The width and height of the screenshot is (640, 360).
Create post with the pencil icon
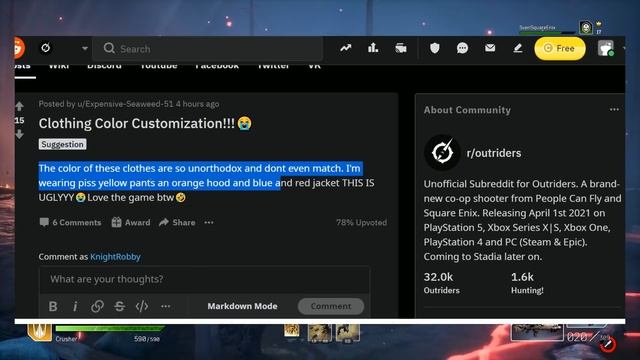[x=518, y=48]
